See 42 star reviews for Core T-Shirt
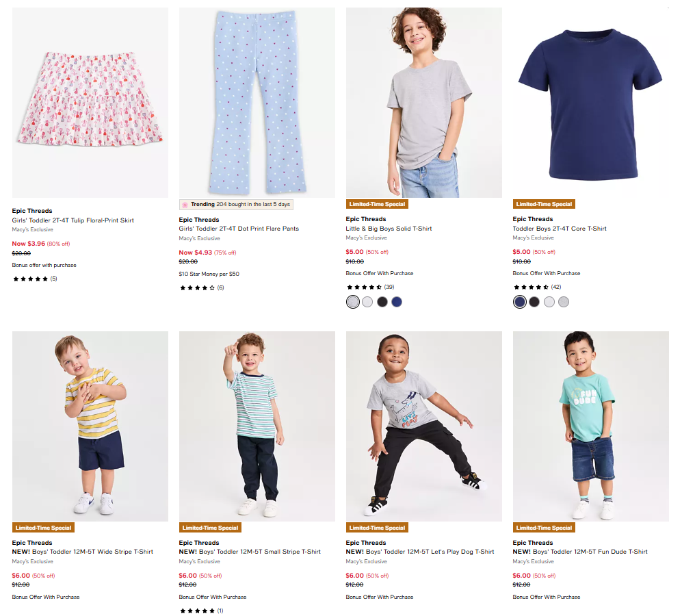682x616 pixels. (536, 287)
